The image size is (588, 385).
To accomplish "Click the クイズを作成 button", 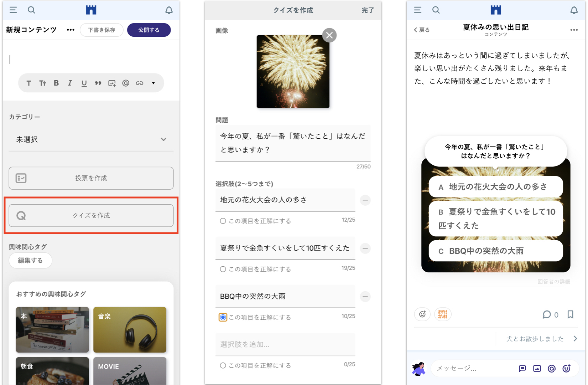I will click(91, 215).
